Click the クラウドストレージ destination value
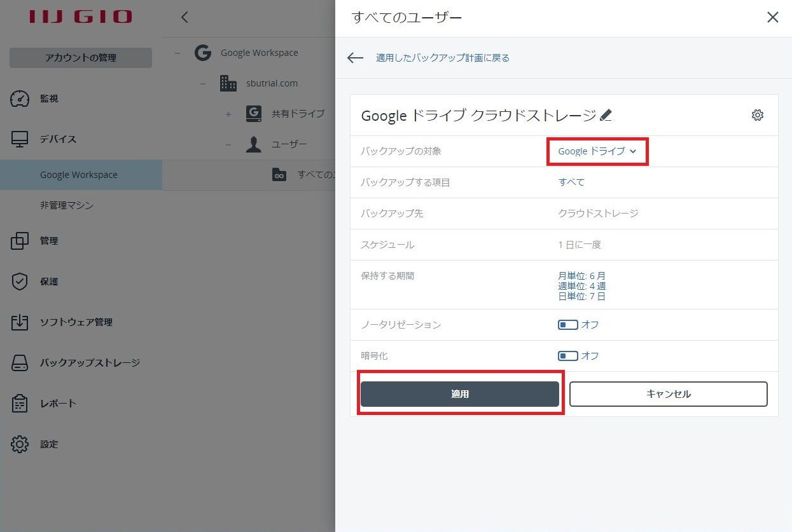This screenshot has width=792, height=532. pos(598,214)
